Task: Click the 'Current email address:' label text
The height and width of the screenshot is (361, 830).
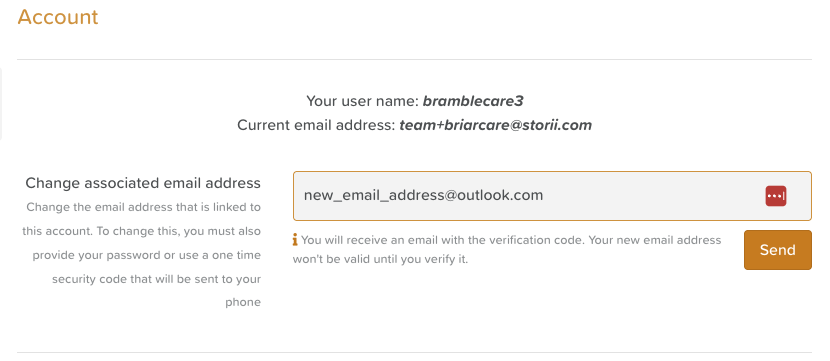Action: pyautogui.click(x=316, y=125)
